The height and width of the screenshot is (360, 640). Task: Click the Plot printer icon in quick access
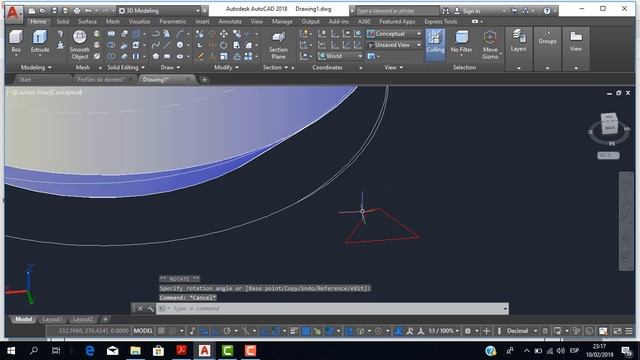point(77,11)
